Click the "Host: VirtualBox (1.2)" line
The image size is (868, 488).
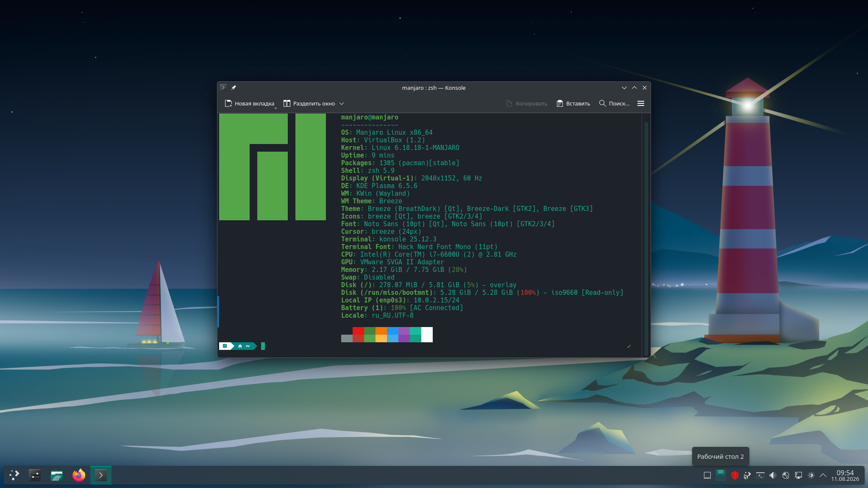383,140
